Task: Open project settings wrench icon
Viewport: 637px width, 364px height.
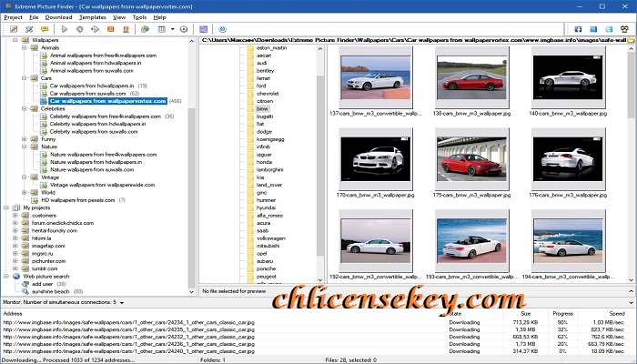Action: pos(29,29)
